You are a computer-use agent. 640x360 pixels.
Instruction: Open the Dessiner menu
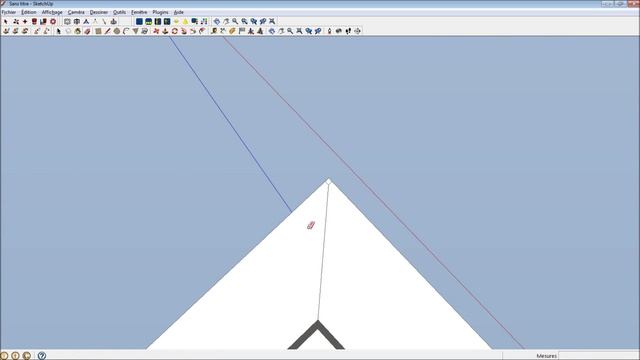click(x=99, y=12)
